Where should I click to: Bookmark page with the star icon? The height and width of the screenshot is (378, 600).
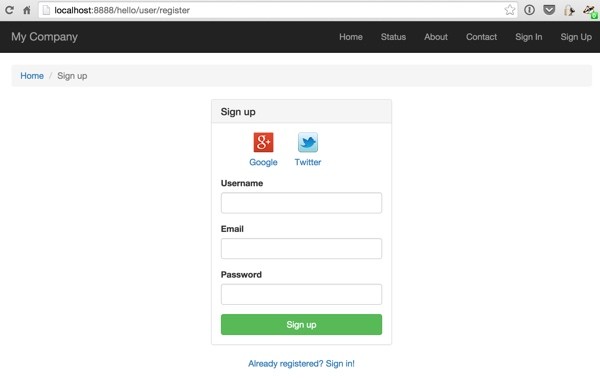(x=509, y=10)
